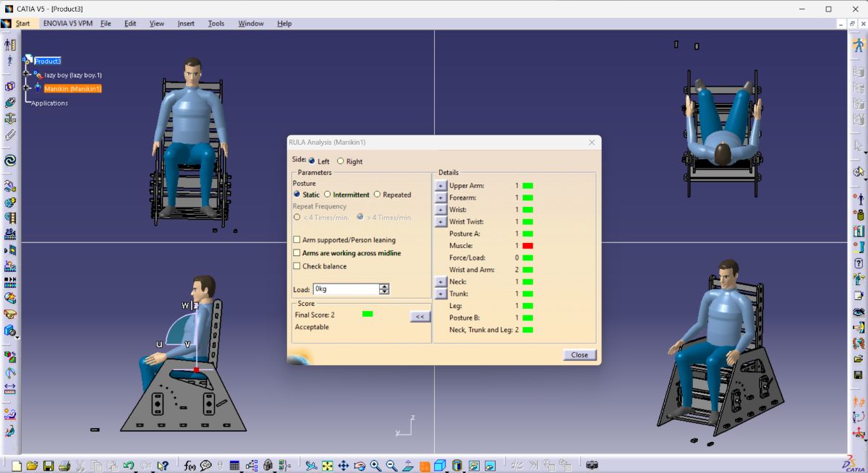Expand the Neck details row
Image resolution: width=868 pixels, height=473 pixels.
(441, 281)
